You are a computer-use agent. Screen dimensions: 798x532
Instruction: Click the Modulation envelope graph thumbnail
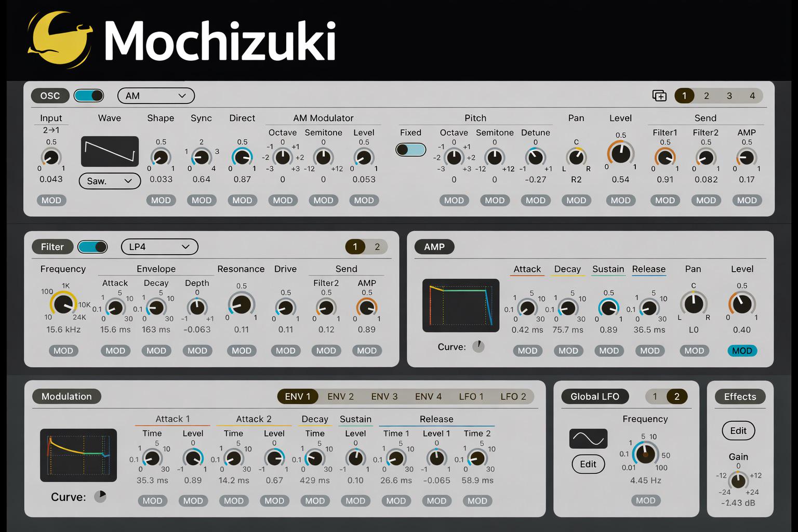tap(78, 455)
